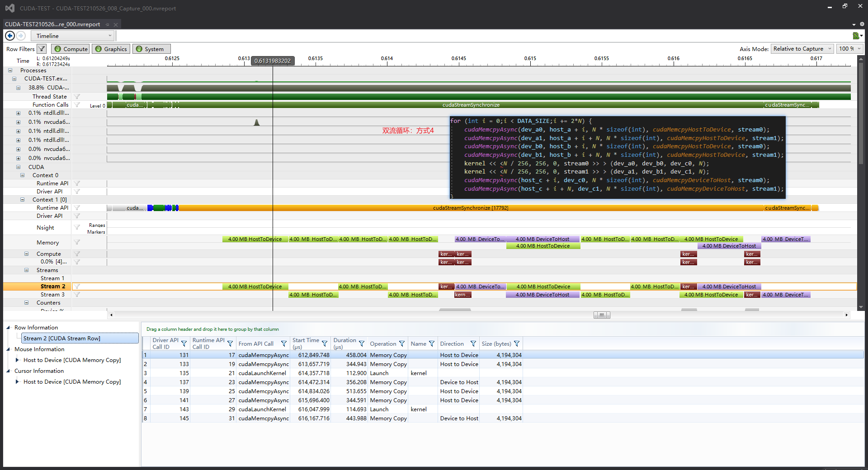Click the forward navigation arrow icon
Screen dimensions: 868x470
point(21,36)
